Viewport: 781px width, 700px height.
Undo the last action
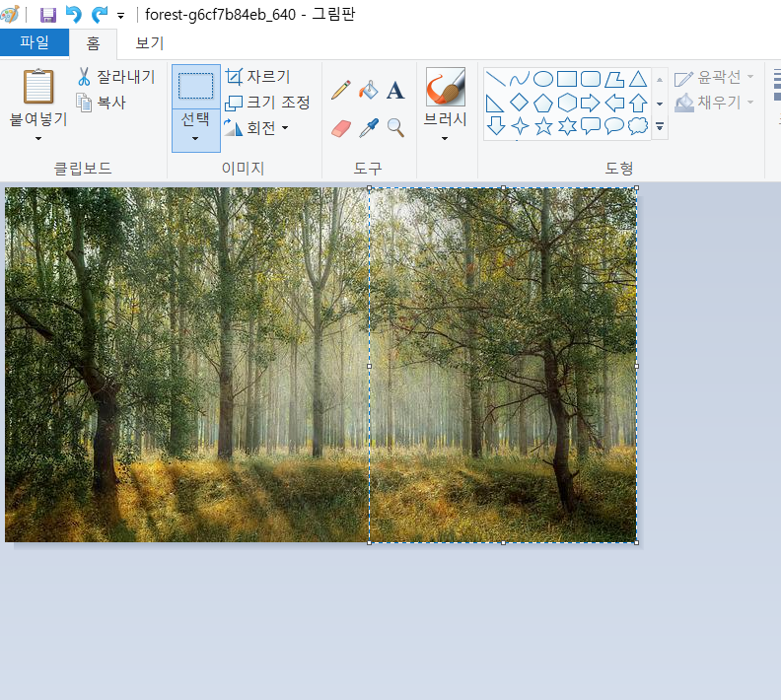[74, 15]
